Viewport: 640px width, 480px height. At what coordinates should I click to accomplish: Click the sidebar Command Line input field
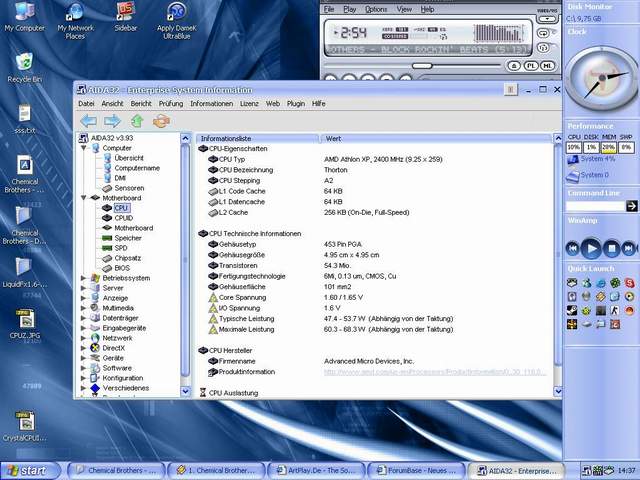tap(596, 206)
